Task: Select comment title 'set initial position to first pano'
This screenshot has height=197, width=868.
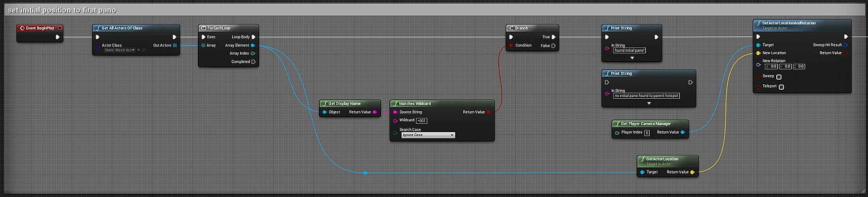Action: (x=62, y=10)
